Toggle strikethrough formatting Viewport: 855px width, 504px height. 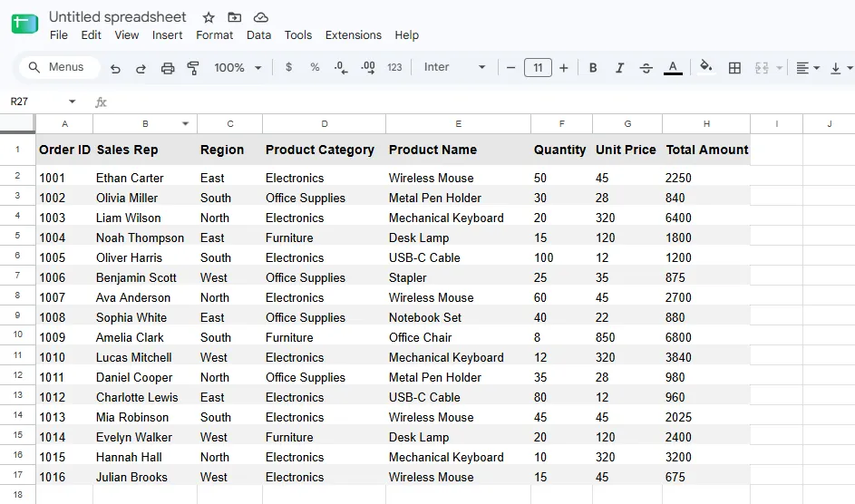click(x=646, y=68)
